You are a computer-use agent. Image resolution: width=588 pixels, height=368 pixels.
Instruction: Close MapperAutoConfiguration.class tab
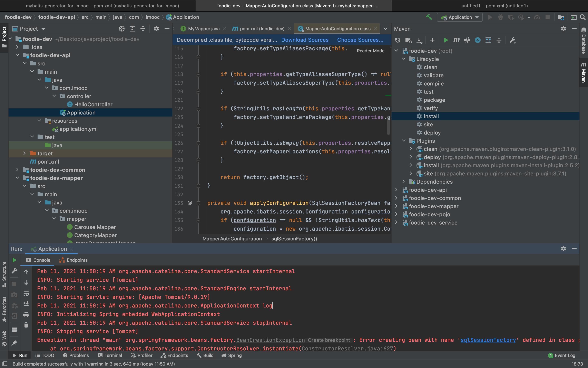tap(375, 29)
